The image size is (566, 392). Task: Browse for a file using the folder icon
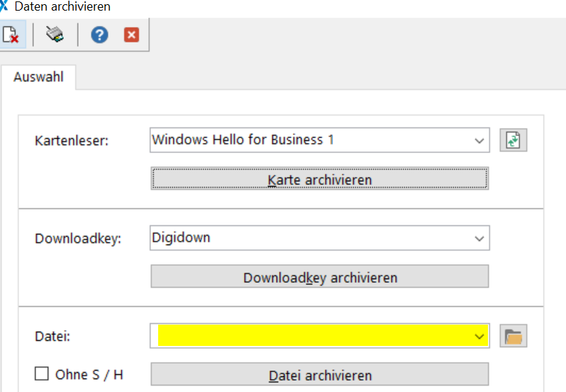[514, 336]
